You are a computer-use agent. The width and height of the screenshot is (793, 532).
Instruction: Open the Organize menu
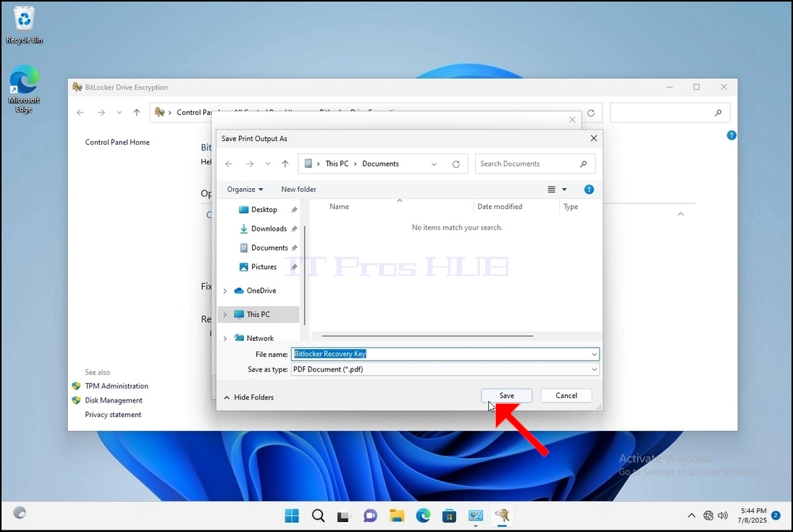click(245, 189)
